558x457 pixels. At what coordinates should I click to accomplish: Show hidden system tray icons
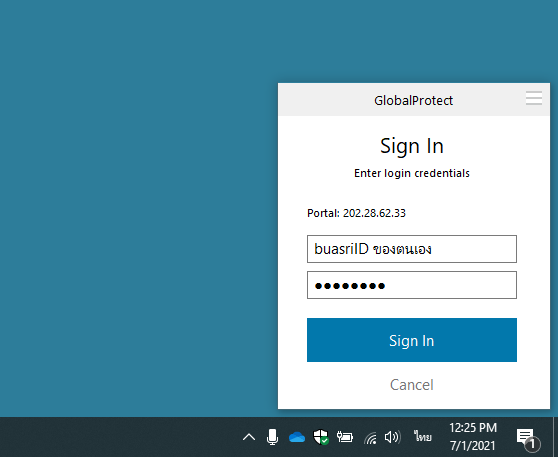point(249,437)
